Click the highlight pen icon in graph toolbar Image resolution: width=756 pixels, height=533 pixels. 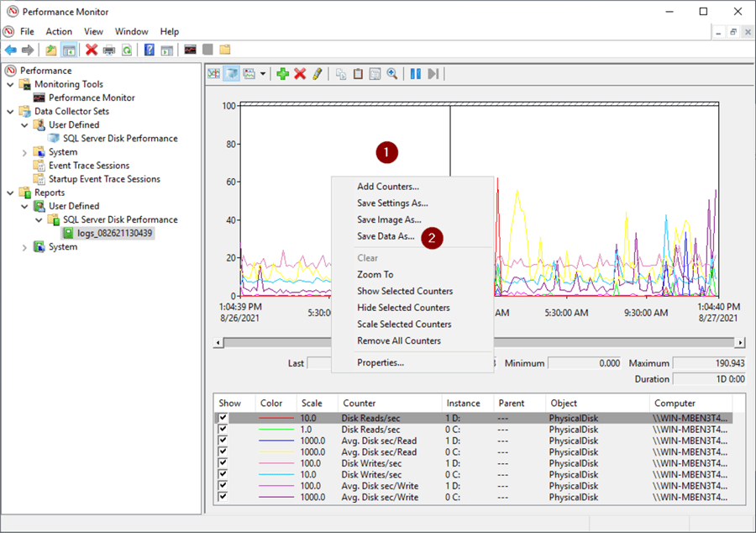coord(317,74)
